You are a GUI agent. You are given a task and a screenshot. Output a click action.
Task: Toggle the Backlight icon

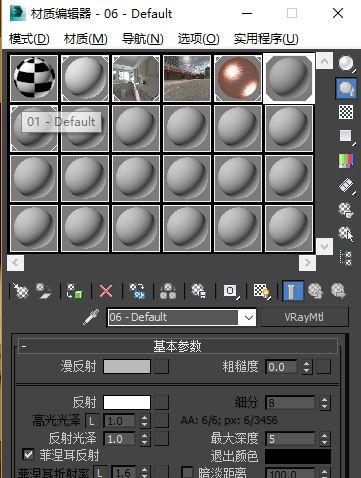tap(346, 88)
